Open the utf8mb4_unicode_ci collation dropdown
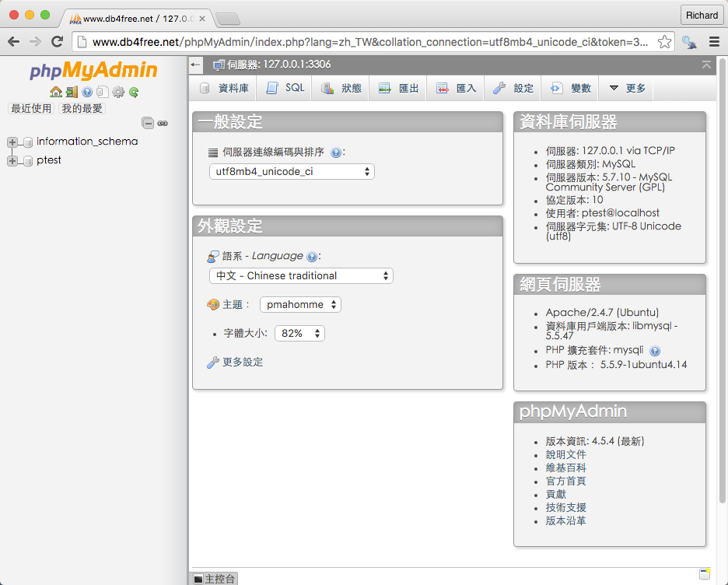 [x=292, y=171]
